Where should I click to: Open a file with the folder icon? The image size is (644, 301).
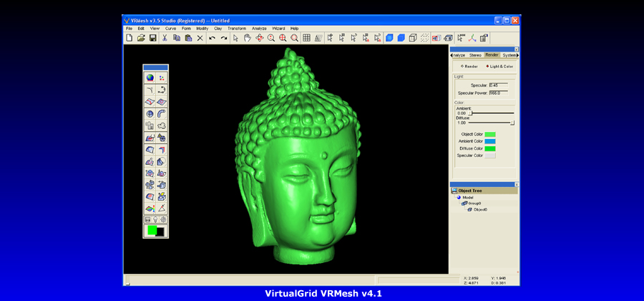[x=141, y=38]
